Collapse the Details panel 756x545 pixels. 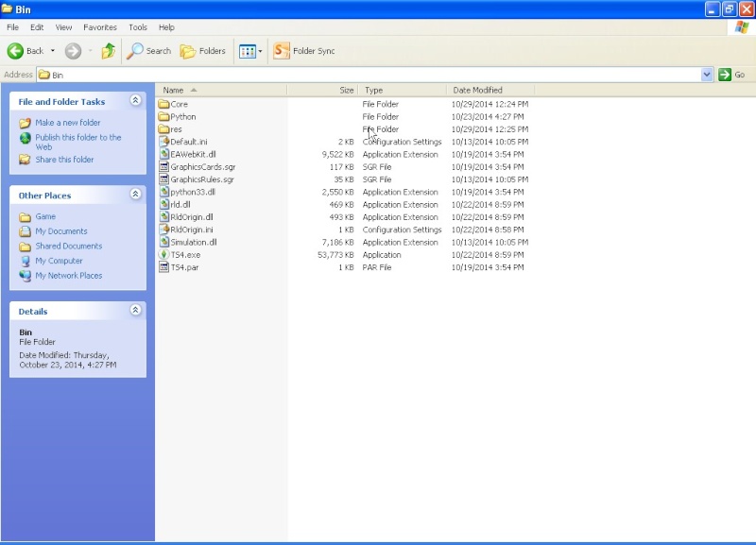coord(135,310)
